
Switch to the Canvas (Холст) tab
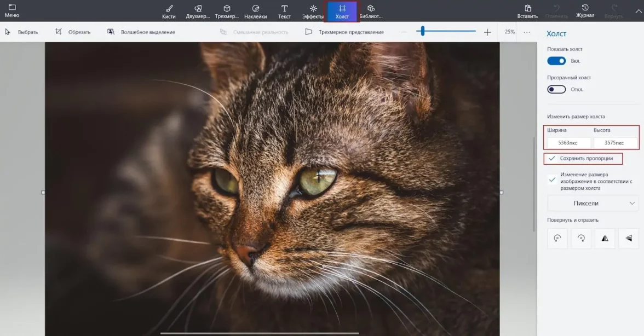[x=342, y=11]
